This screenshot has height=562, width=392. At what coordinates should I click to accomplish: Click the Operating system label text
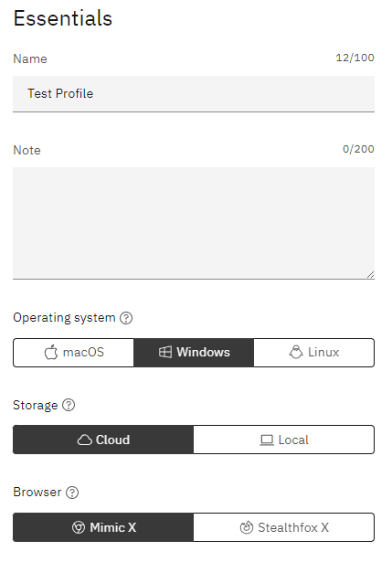(x=64, y=318)
